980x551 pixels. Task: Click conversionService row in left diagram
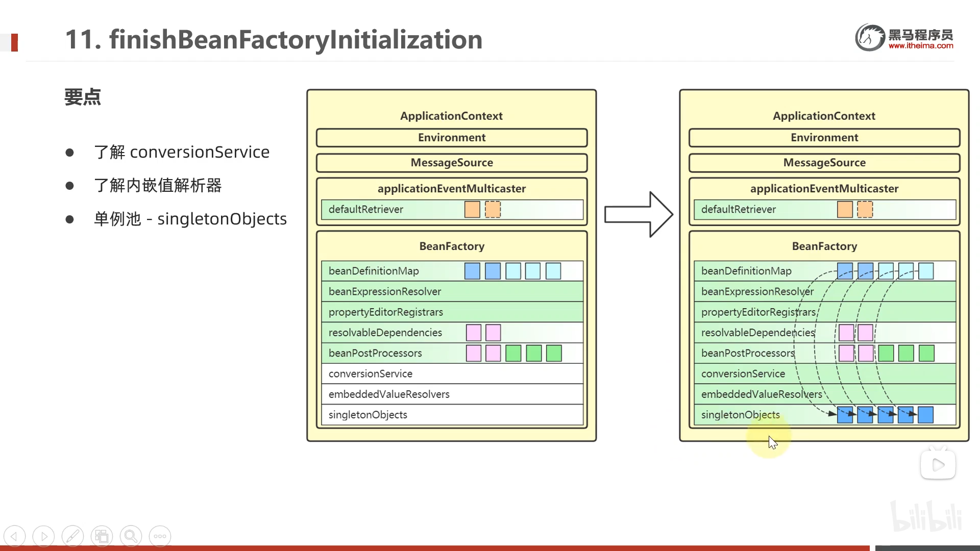click(x=452, y=373)
